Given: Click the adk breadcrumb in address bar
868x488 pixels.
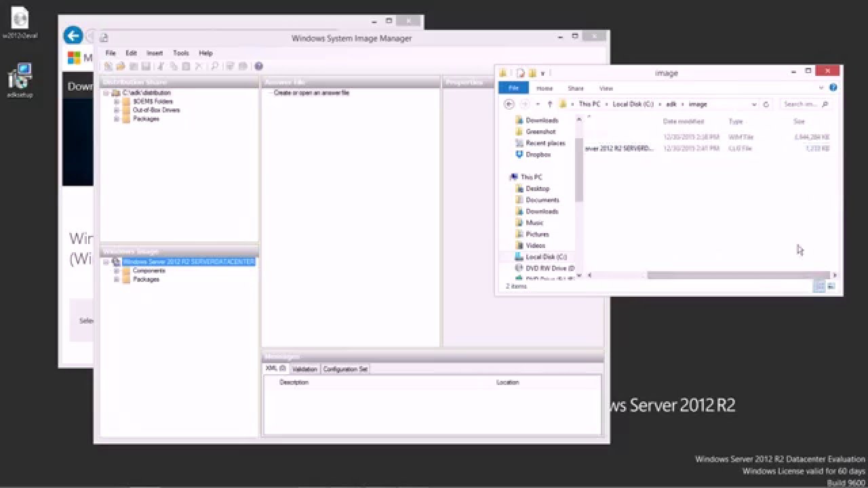Looking at the screenshot, I should tap(671, 104).
